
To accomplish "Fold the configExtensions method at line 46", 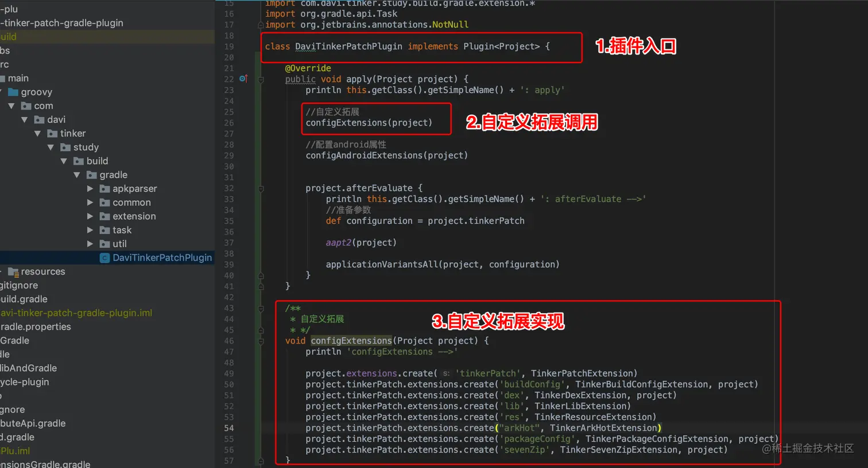I will point(261,341).
